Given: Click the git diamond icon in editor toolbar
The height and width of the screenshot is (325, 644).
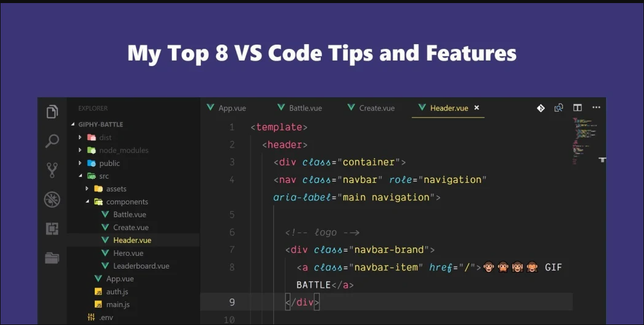Looking at the screenshot, I should point(541,108).
